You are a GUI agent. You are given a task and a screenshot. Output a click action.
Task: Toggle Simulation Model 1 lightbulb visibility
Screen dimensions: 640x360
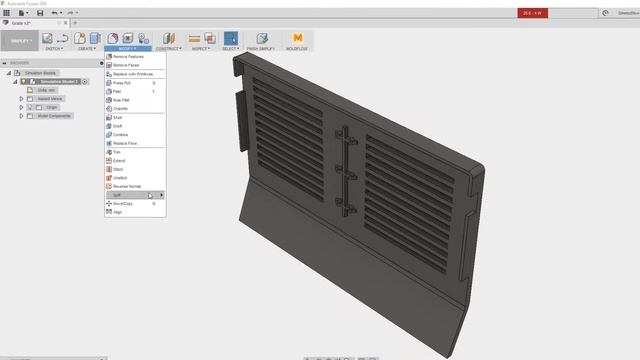coord(24,82)
